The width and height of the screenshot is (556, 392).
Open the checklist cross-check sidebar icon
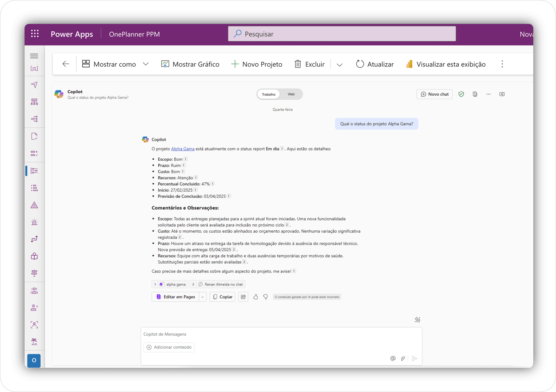(34, 153)
